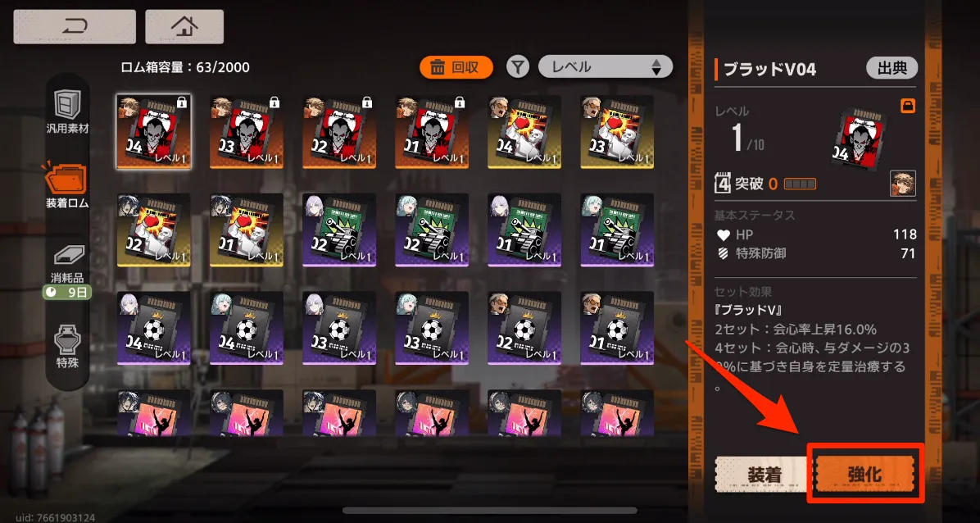This screenshot has width=980, height=523.
Task: Click the 回収 recycle button
Action: pyautogui.click(x=456, y=67)
